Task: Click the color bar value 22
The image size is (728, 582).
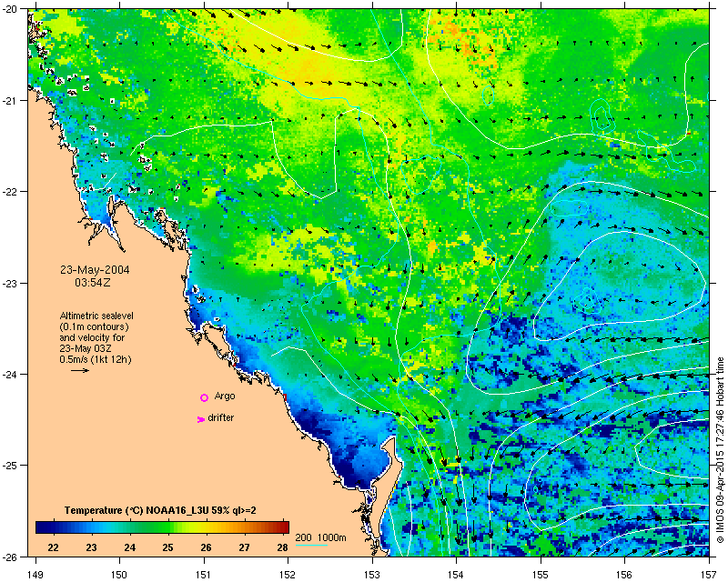Action: point(53,547)
